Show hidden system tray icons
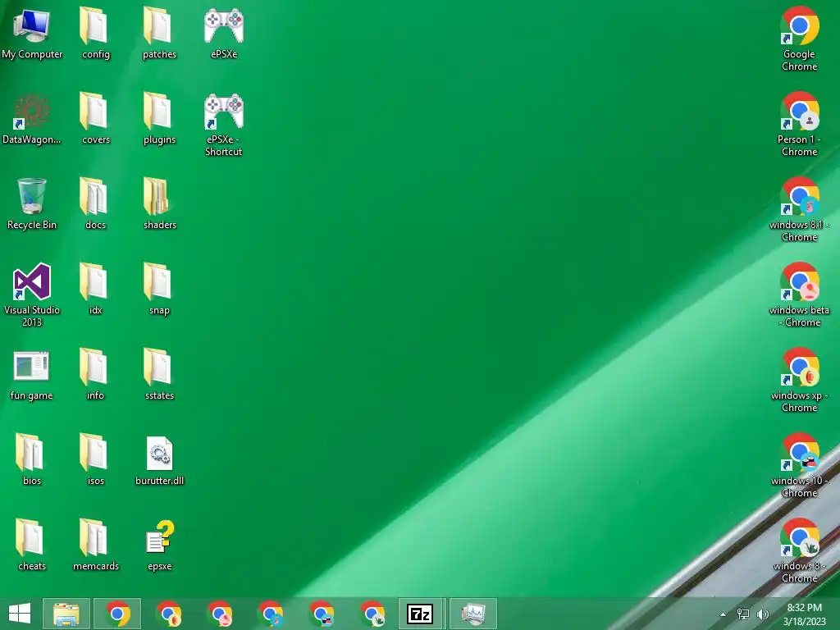This screenshot has height=630, width=840. 724,614
